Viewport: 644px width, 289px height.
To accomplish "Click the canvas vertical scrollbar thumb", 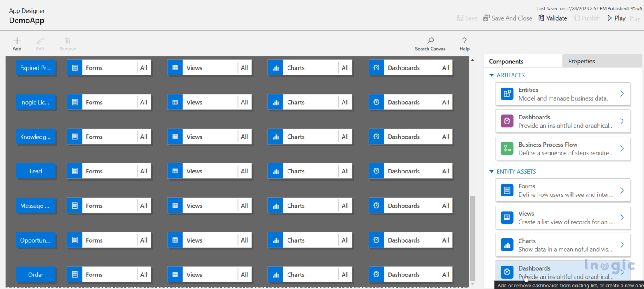I will click(473, 237).
